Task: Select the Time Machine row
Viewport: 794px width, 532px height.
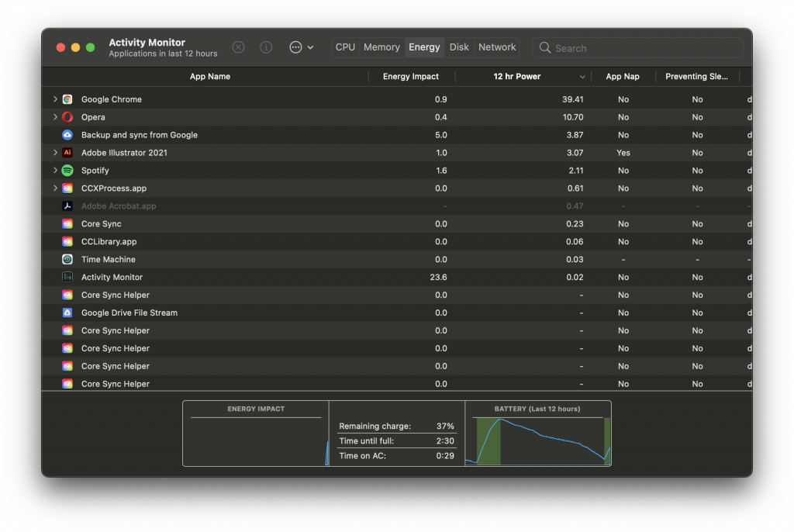Action: point(396,259)
